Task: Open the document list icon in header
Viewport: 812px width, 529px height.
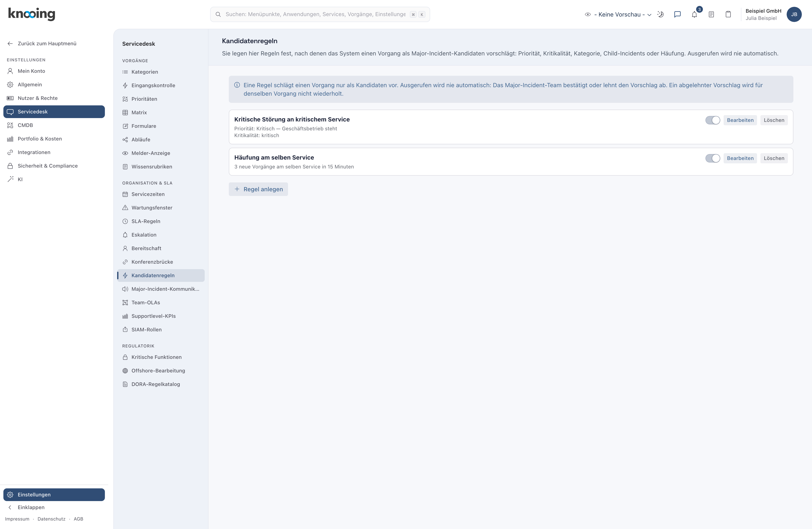Action: pos(711,14)
